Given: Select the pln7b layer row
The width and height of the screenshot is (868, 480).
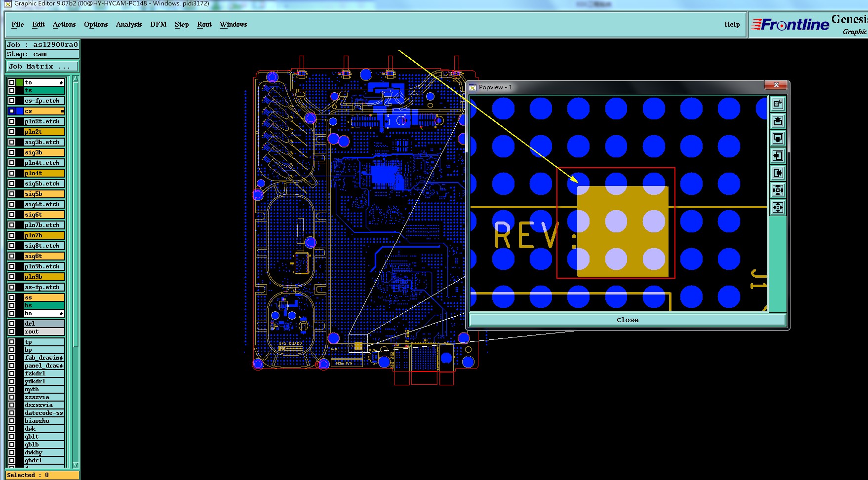Looking at the screenshot, I should (x=44, y=235).
